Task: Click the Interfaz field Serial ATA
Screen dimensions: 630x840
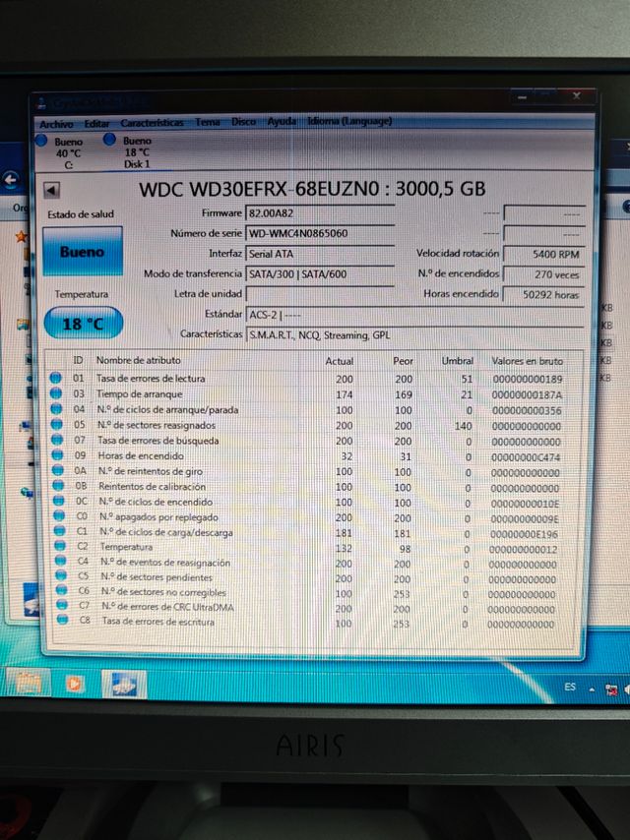Action: tap(320, 254)
